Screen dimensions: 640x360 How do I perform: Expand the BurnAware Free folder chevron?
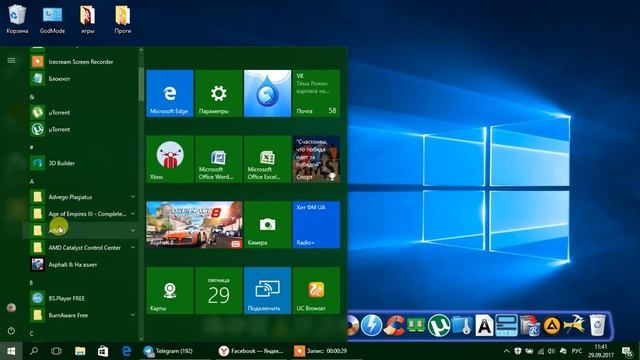(133, 315)
